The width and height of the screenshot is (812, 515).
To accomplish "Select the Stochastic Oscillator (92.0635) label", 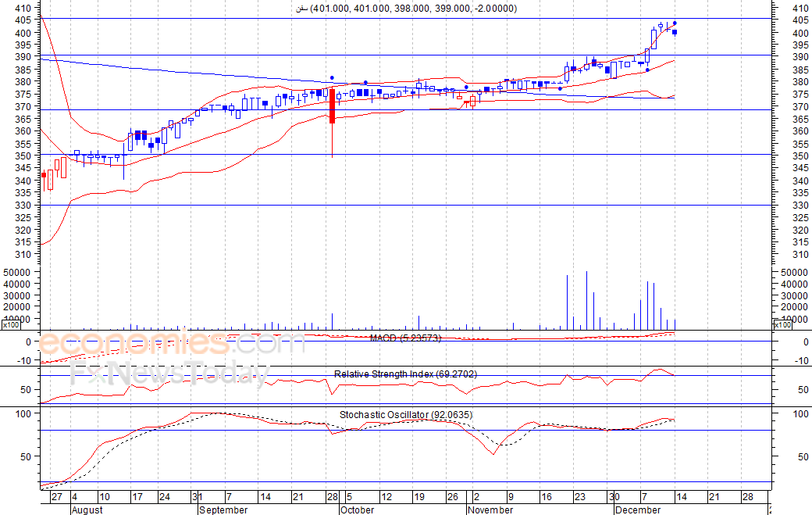I will tap(406, 414).
